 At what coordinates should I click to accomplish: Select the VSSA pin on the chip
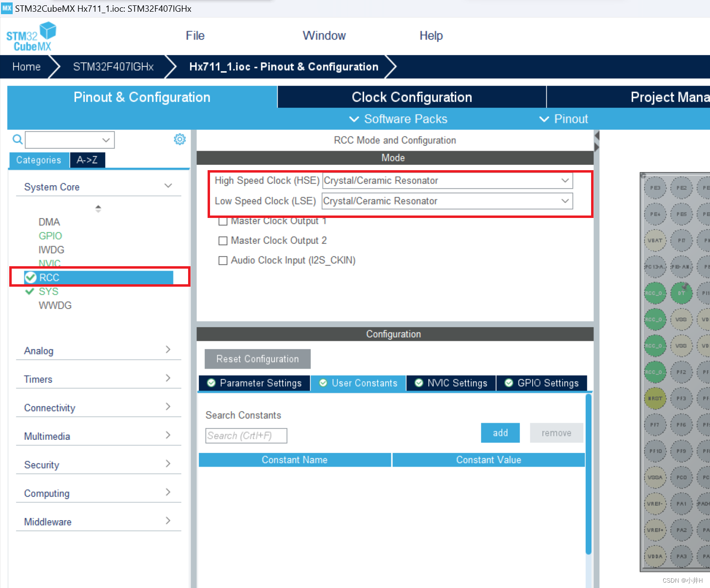point(655,477)
